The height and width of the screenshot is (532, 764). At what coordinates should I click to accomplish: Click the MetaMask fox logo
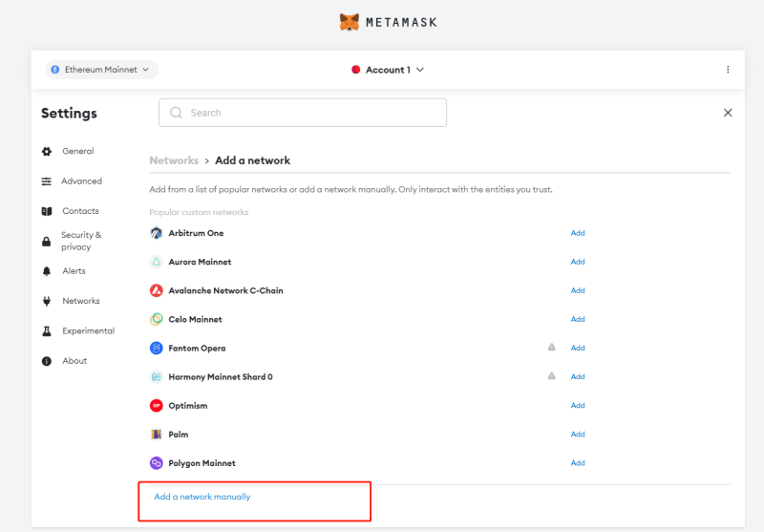(x=350, y=22)
